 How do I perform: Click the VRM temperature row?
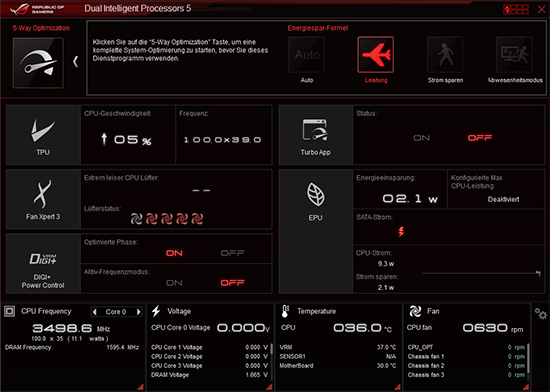[x=338, y=347]
